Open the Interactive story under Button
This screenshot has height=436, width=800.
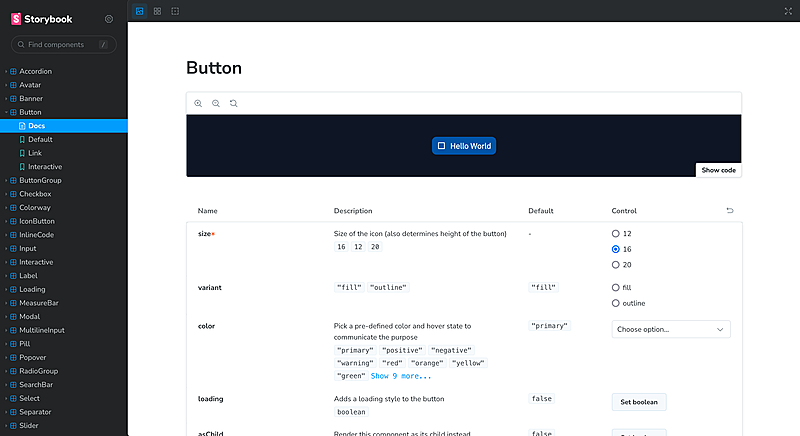click(x=45, y=167)
